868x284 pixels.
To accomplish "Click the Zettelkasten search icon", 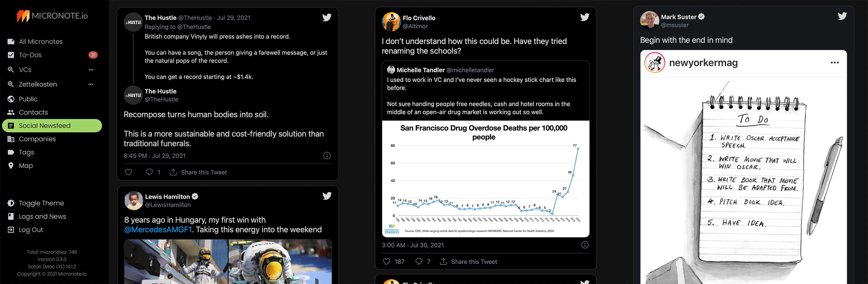I will pyautogui.click(x=11, y=84).
